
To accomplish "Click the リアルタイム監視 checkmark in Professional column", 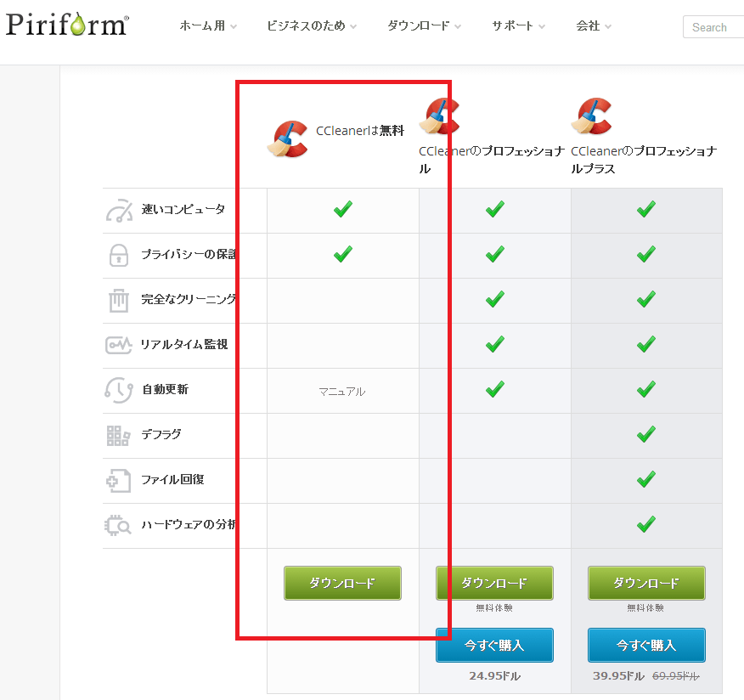I will pyautogui.click(x=495, y=345).
